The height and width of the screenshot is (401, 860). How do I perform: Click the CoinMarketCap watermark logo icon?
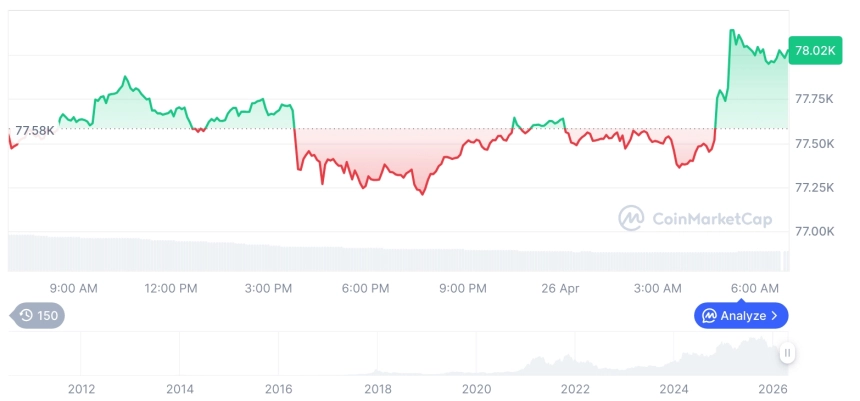[x=631, y=218]
